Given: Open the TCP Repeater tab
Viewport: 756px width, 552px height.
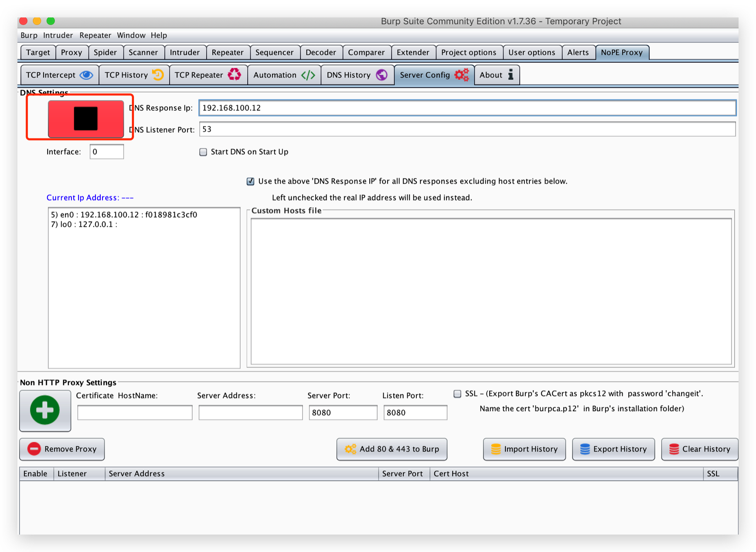Looking at the screenshot, I should (x=208, y=75).
